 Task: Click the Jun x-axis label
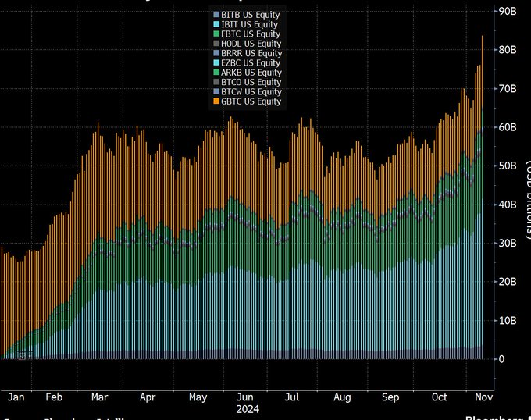coord(244,397)
